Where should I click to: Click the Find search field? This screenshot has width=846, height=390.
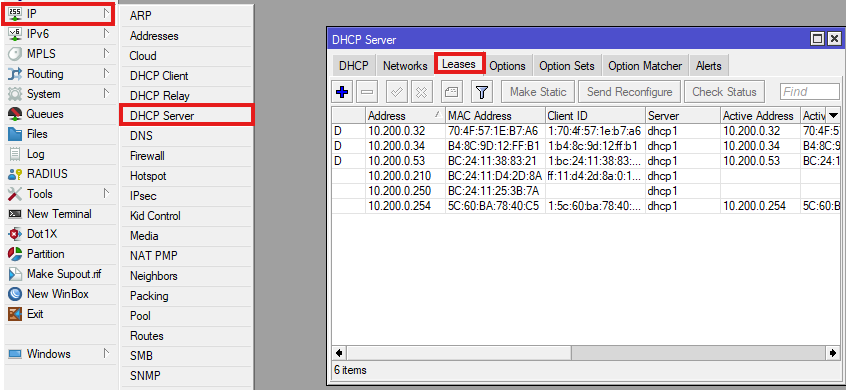coord(810,92)
